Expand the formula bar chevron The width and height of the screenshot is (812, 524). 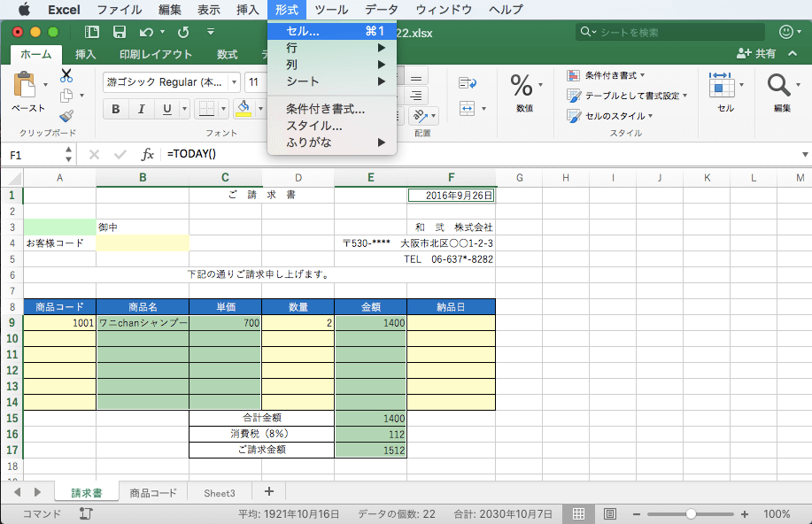(x=805, y=154)
